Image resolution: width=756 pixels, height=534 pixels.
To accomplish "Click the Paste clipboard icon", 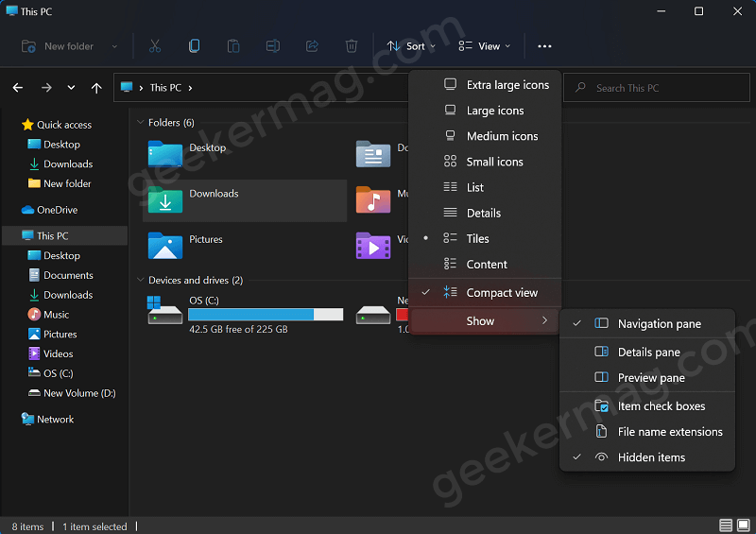I will pyautogui.click(x=233, y=46).
